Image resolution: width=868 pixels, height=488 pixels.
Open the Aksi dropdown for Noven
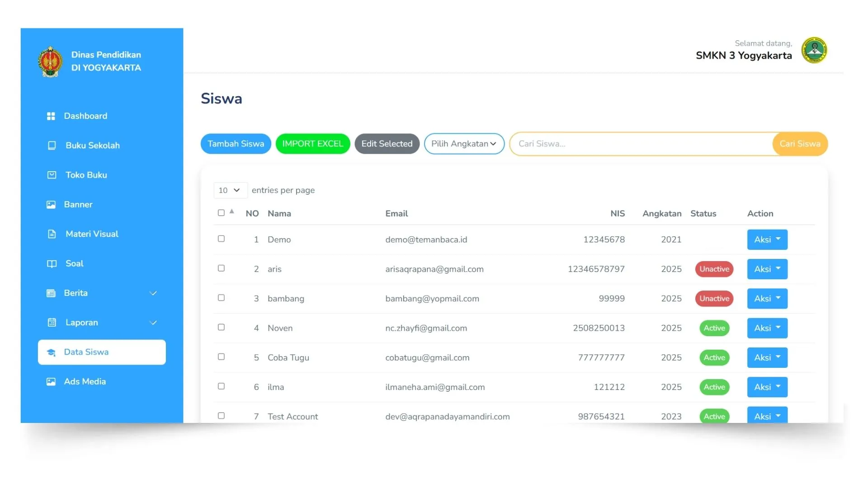pyautogui.click(x=767, y=328)
